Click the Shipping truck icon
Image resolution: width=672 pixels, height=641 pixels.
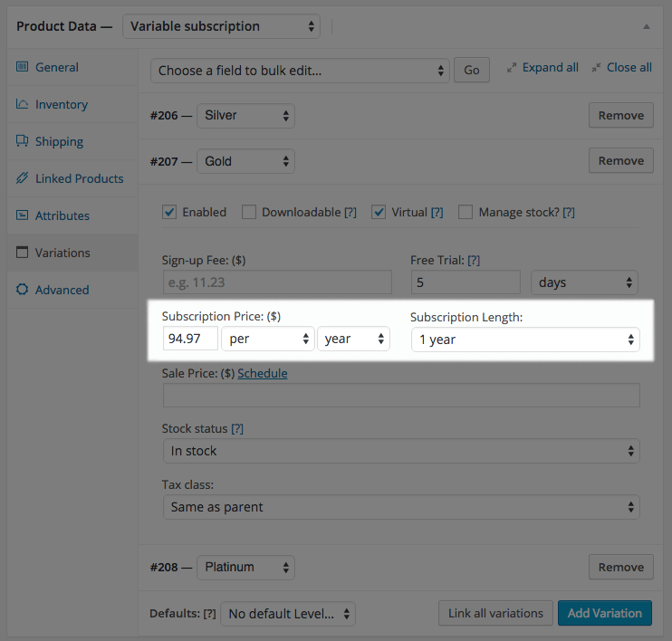pos(22,141)
